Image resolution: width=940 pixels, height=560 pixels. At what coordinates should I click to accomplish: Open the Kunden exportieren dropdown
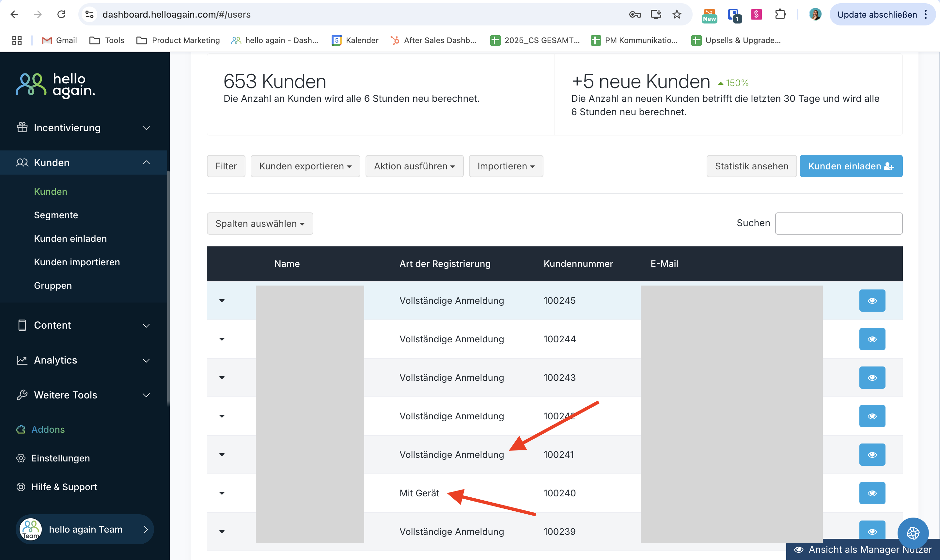305,166
